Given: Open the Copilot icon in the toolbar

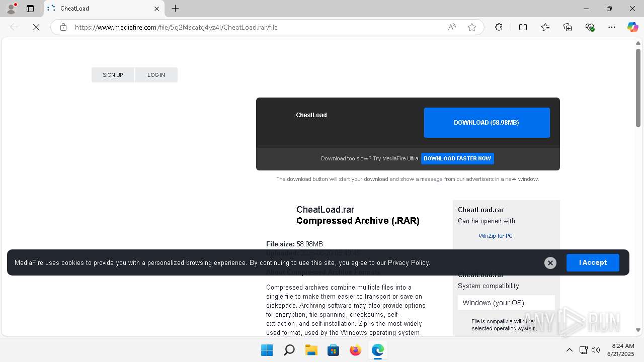Looking at the screenshot, I should coord(632,27).
